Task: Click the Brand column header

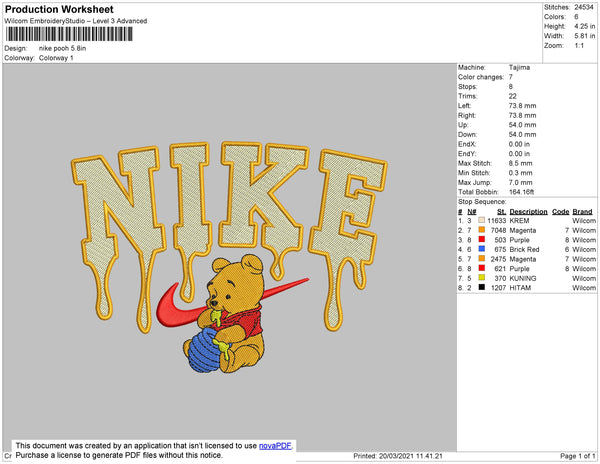Action: coord(582,211)
